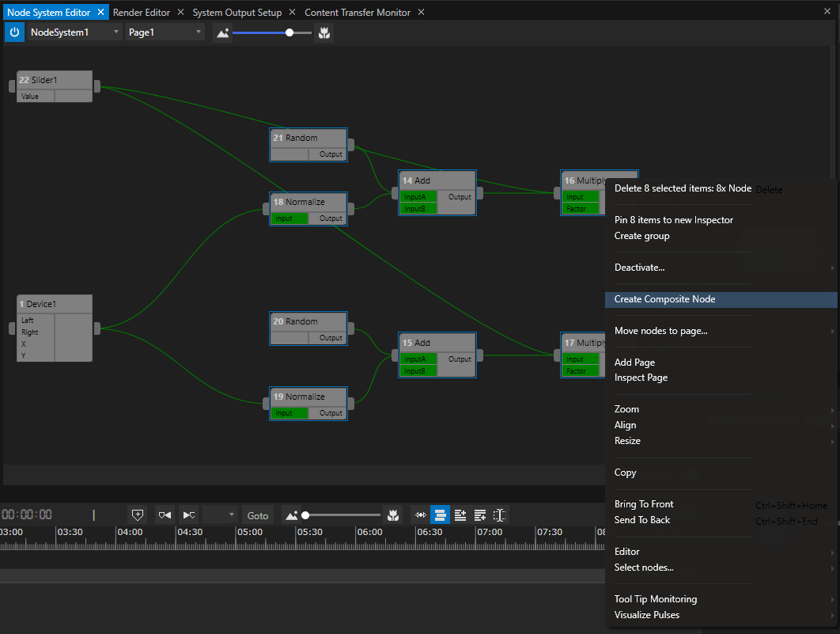Toggle the highlighted blue track view mode button
840x634 pixels.
[x=440, y=514]
